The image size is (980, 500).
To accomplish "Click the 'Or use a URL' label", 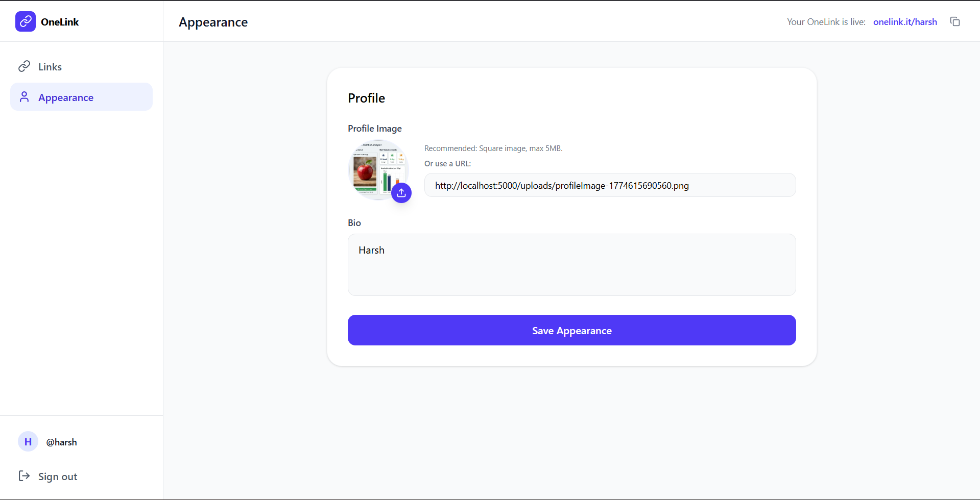I will click(447, 163).
